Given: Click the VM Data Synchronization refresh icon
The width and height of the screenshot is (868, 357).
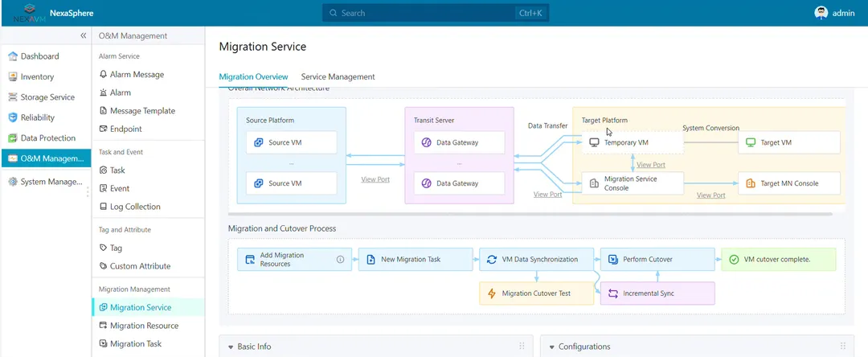Looking at the screenshot, I should click(x=492, y=260).
